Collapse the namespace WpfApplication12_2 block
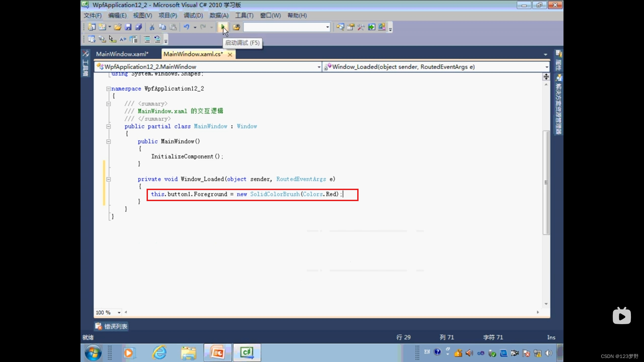The height and width of the screenshot is (362, 644). (x=108, y=89)
